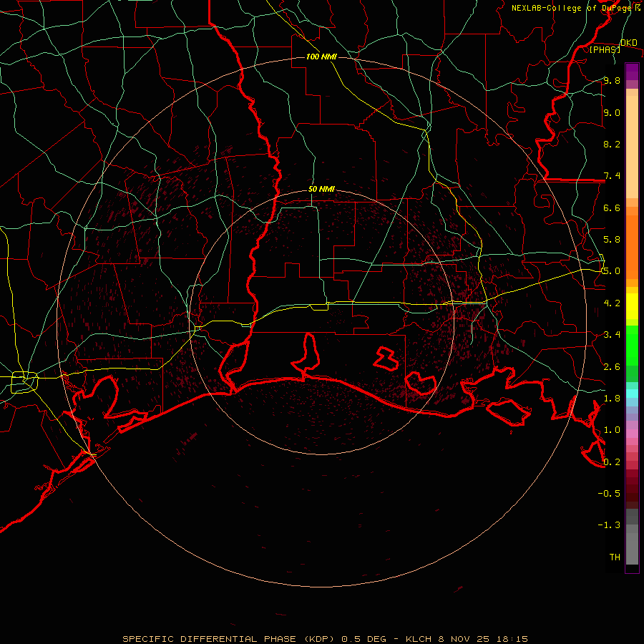Viewport: 644px width, 644px height.
Task: Click the 0.2 value on the color scale
Action: (612, 462)
